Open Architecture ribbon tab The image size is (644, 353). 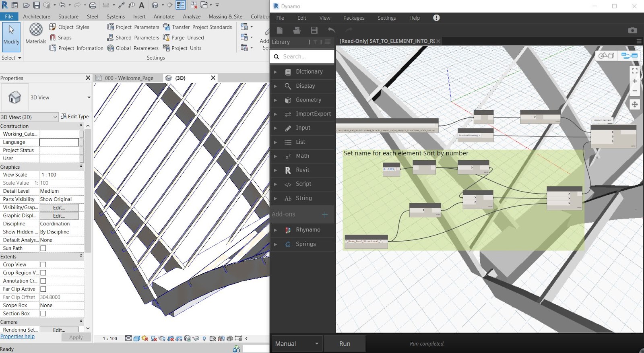(37, 17)
